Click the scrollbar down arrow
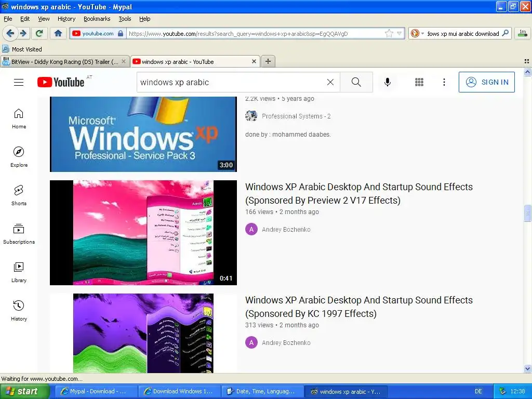The height and width of the screenshot is (399, 532). [x=527, y=369]
